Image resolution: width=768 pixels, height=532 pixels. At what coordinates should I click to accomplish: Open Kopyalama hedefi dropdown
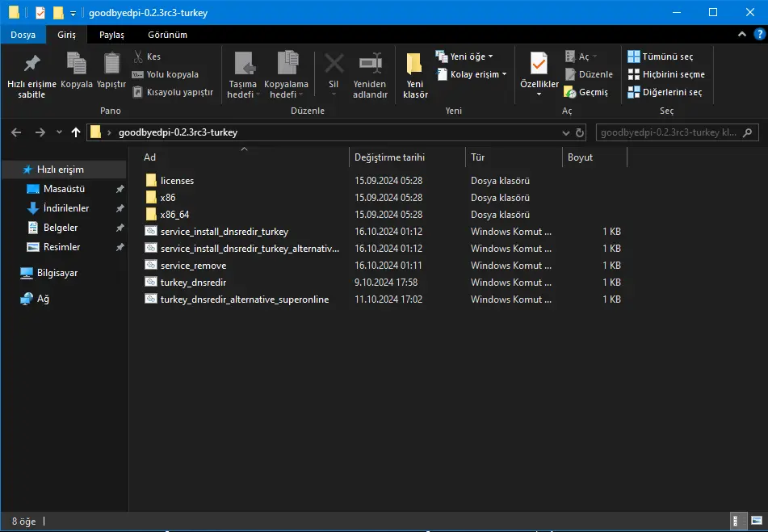(x=286, y=75)
